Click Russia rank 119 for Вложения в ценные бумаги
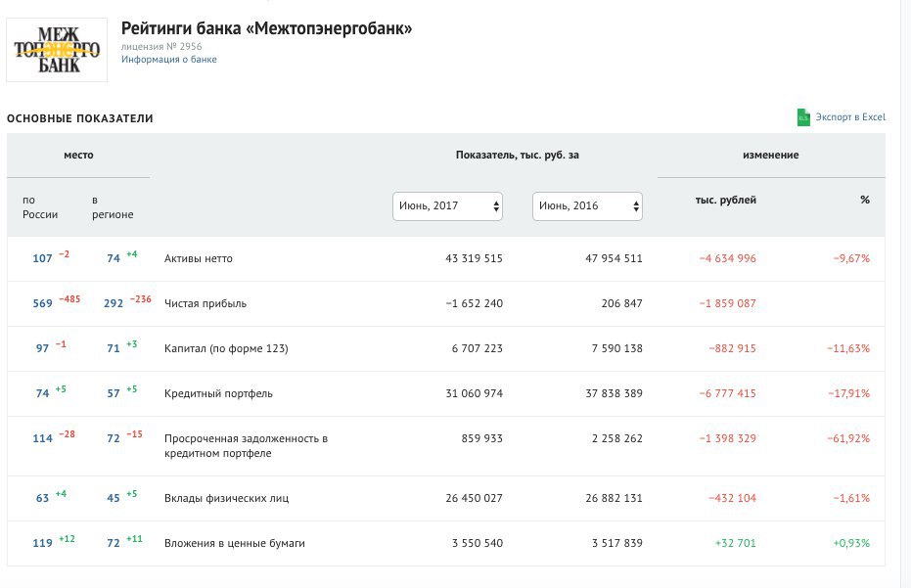This screenshot has width=911, height=588. (42, 543)
